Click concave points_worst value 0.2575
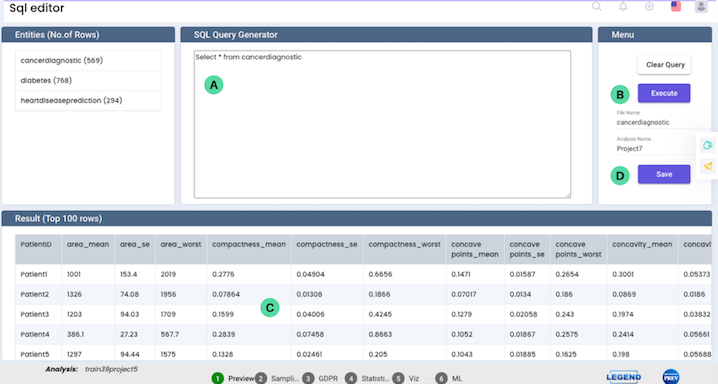Image resolution: width=718 pixels, height=384 pixels. click(567, 335)
